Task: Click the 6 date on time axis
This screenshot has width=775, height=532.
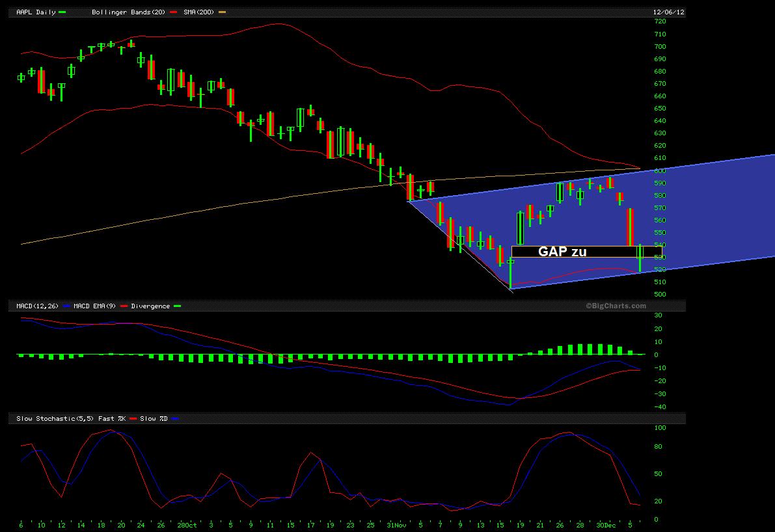Action: (x=21, y=525)
